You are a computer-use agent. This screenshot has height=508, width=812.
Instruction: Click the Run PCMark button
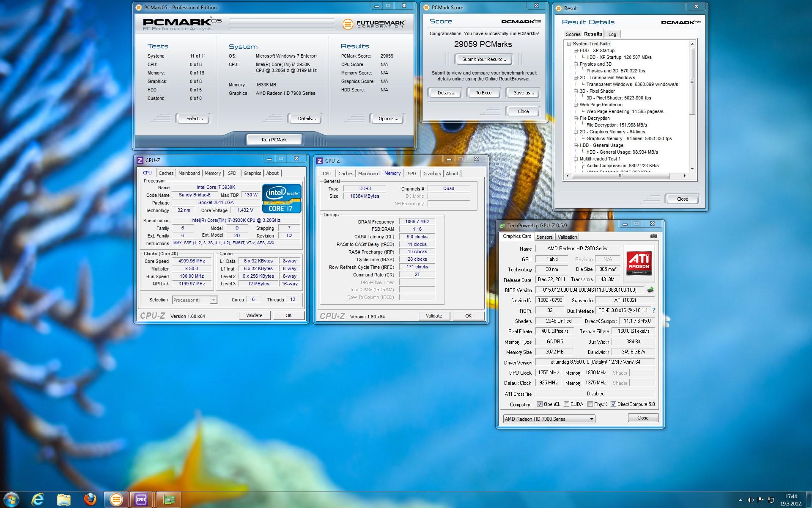pyautogui.click(x=274, y=140)
